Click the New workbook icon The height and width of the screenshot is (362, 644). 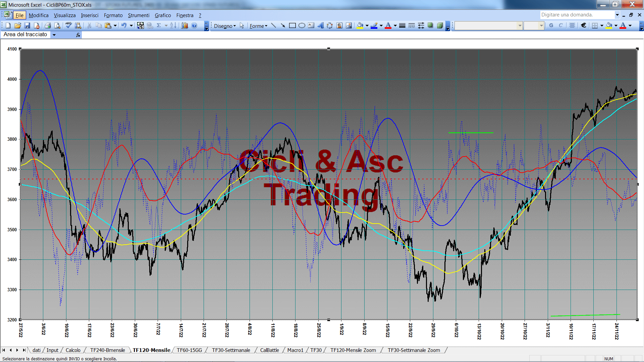[8, 25]
